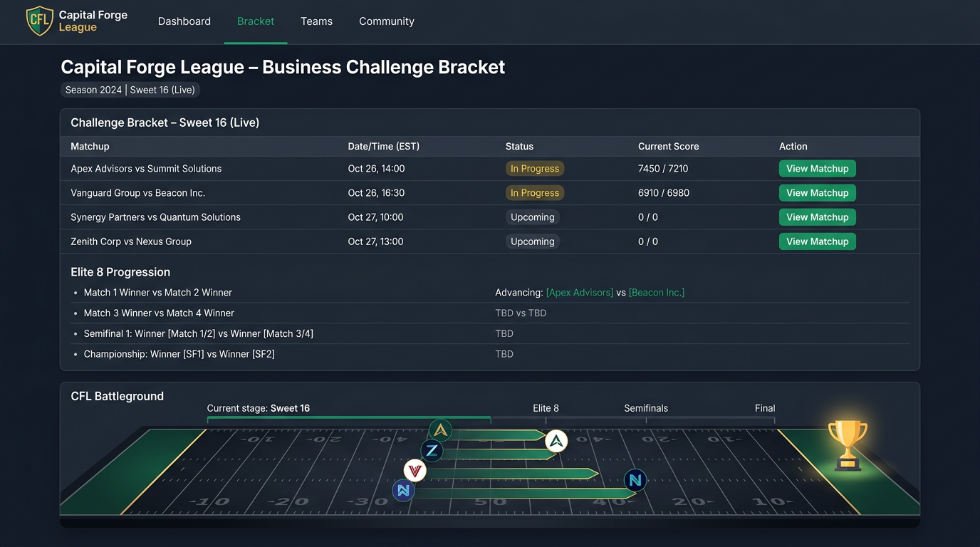
Task: Click the CFL shield logo
Action: [39, 21]
